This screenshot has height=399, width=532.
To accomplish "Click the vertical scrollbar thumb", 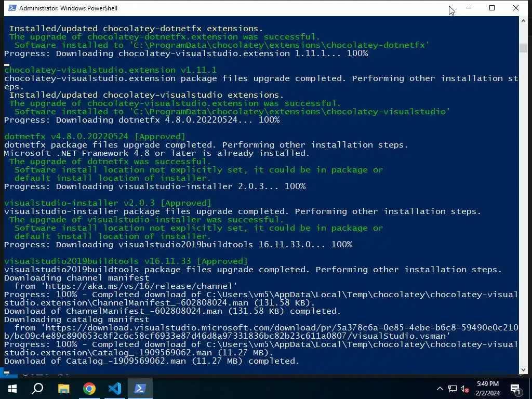I will (523, 47).
